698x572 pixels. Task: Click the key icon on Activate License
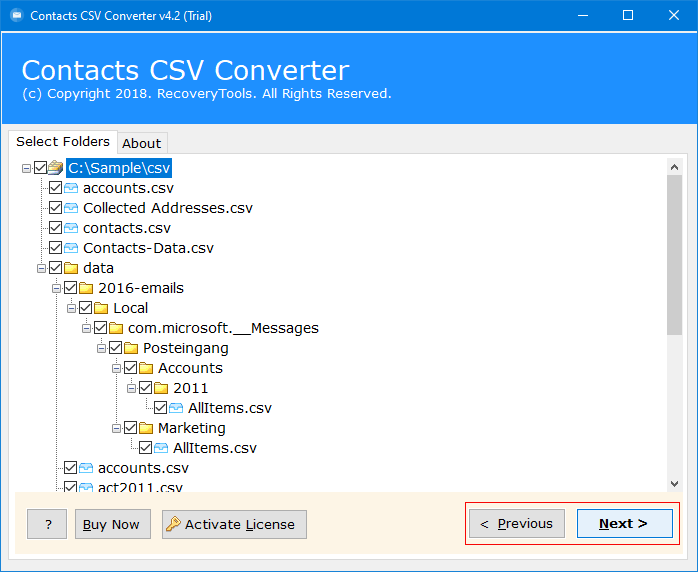click(173, 524)
